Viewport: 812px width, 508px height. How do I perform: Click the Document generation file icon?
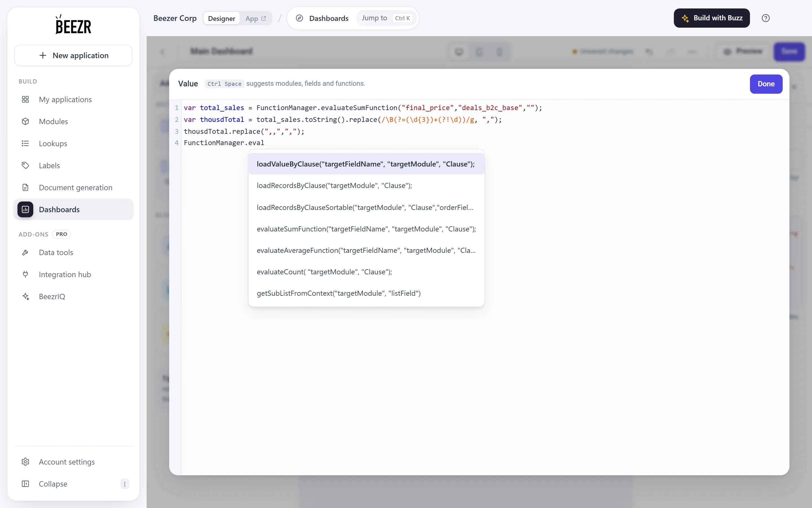[25, 187]
